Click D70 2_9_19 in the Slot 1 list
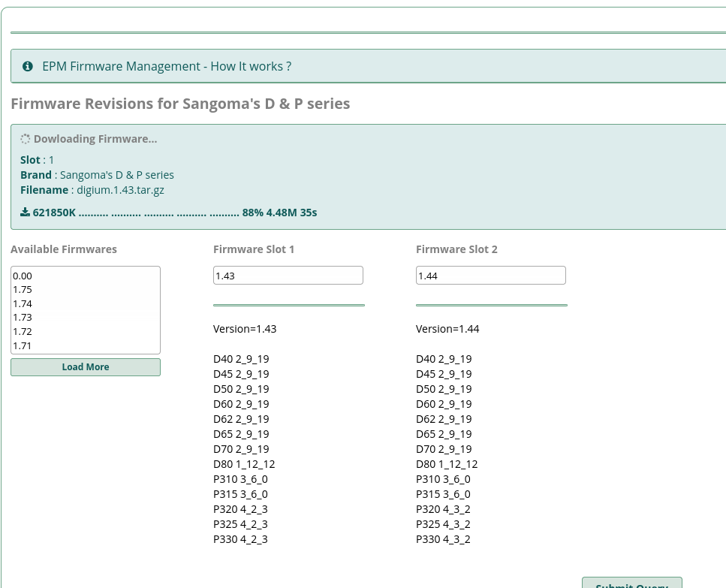 coord(241,449)
